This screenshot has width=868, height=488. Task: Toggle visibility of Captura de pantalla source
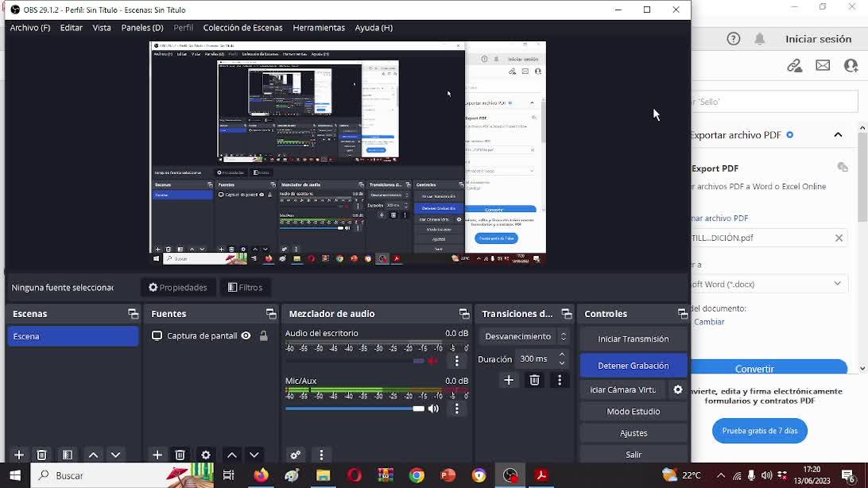[x=246, y=336]
